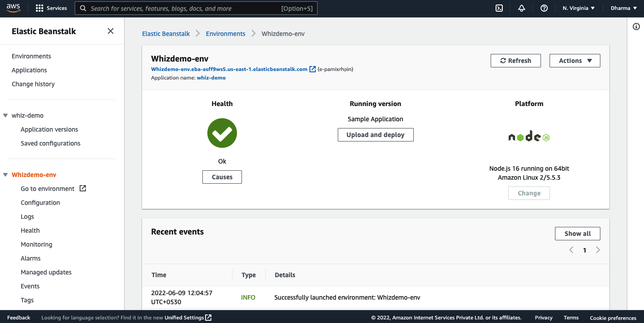This screenshot has height=323, width=644.
Task: Click the Sample Application version text
Action: click(376, 119)
